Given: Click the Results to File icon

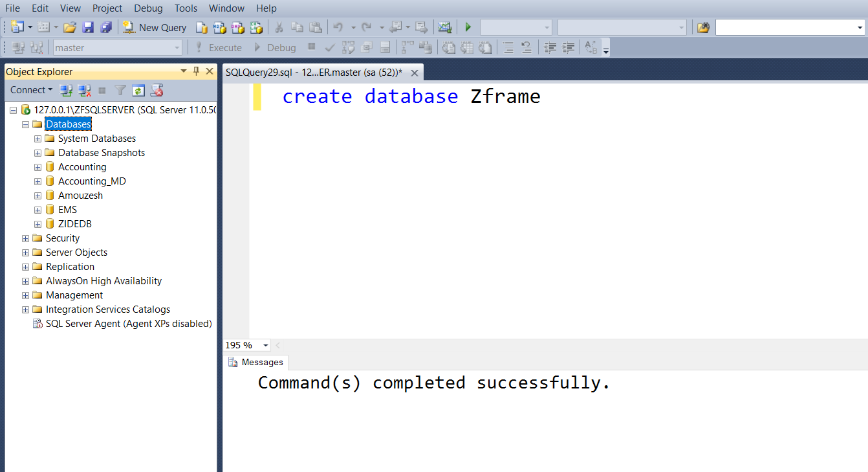Looking at the screenshot, I should click(x=485, y=47).
